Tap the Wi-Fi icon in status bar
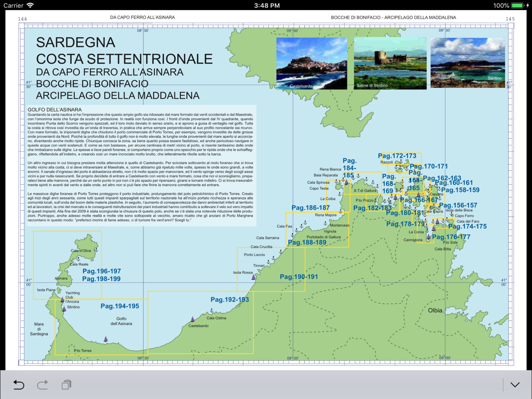Screen dimensions: 532x399 (x=30, y=5)
